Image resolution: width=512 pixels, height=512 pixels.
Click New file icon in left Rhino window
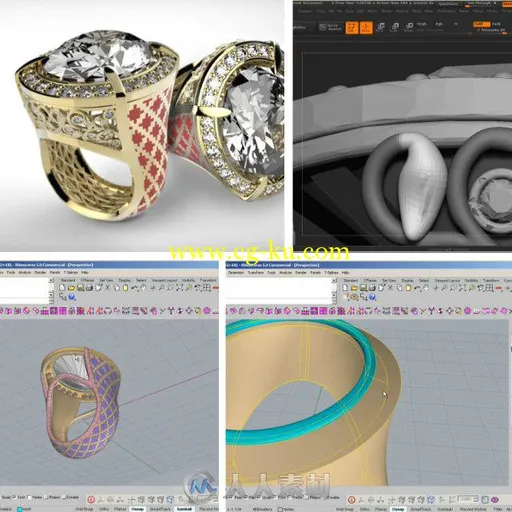coord(62,288)
